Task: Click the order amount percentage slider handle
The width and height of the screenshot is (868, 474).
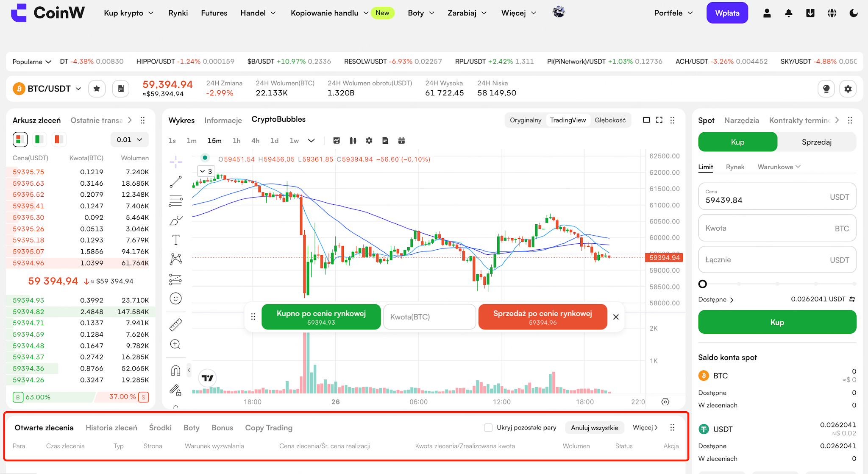Action: tap(703, 284)
